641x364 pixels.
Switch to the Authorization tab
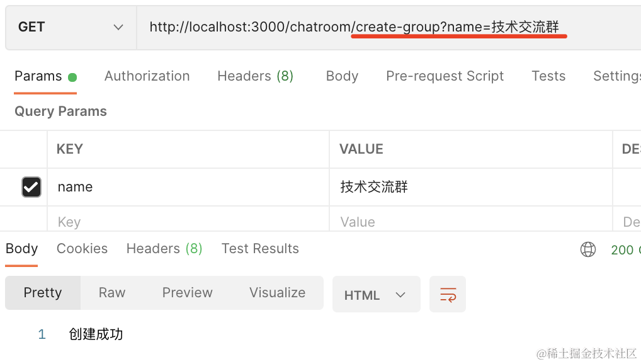point(147,76)
